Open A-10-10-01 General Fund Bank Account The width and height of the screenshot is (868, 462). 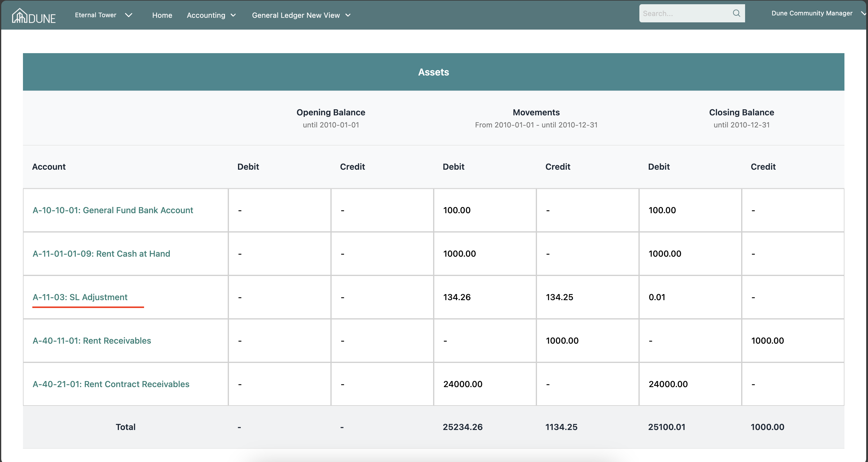113,210
